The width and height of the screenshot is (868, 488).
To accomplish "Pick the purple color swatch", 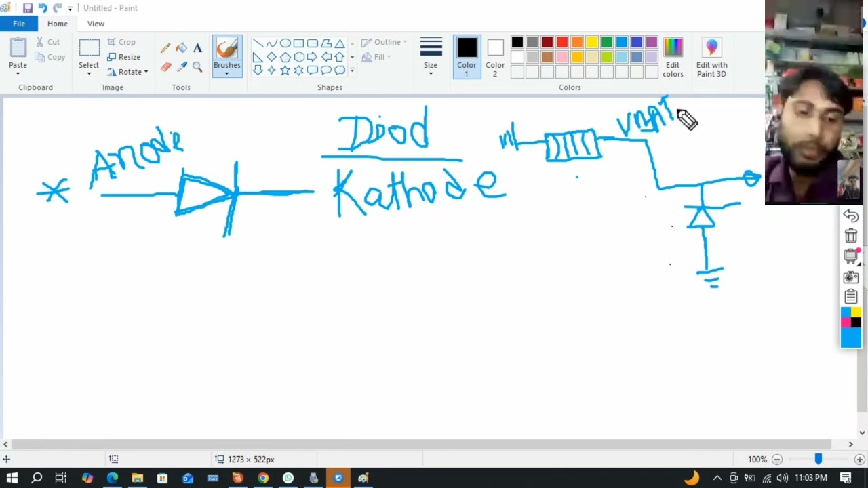I will [652, 43].
